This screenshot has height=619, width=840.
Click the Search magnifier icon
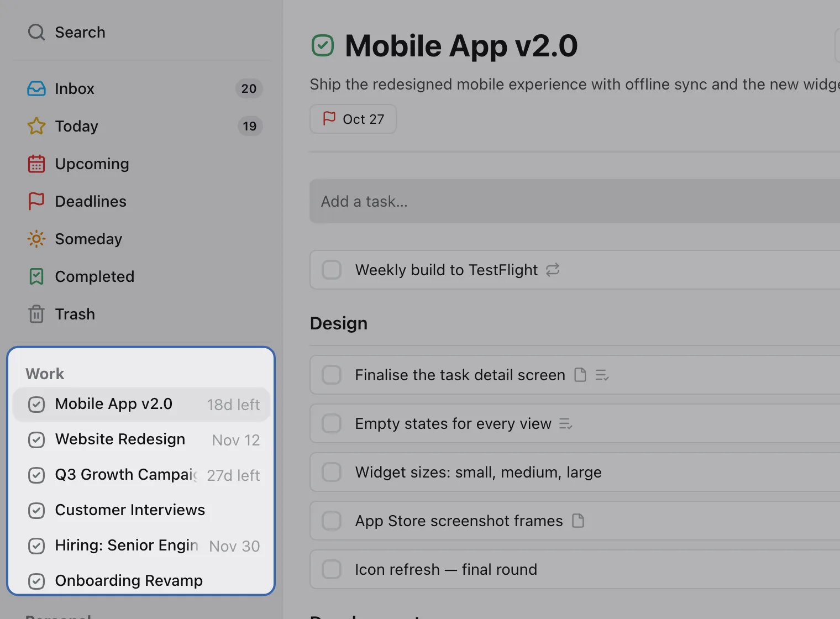click(36, 32)
